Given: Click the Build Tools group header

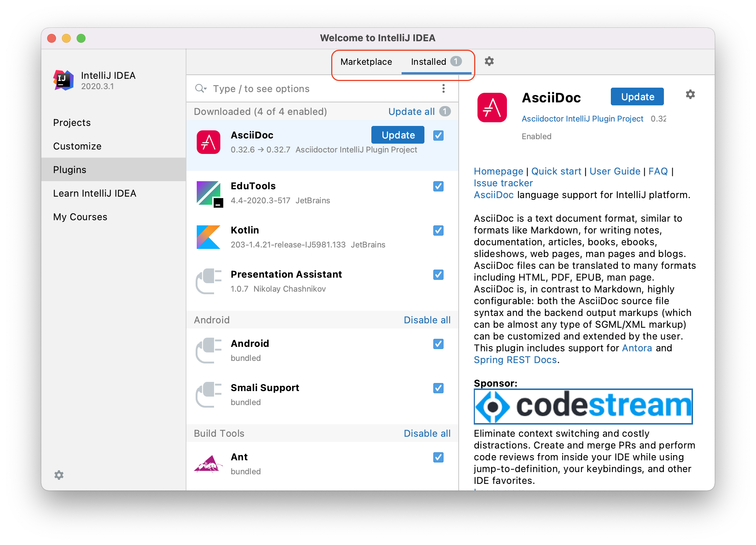Looking at the screenshot, I should pyautogui.click(x=219, y=433).
